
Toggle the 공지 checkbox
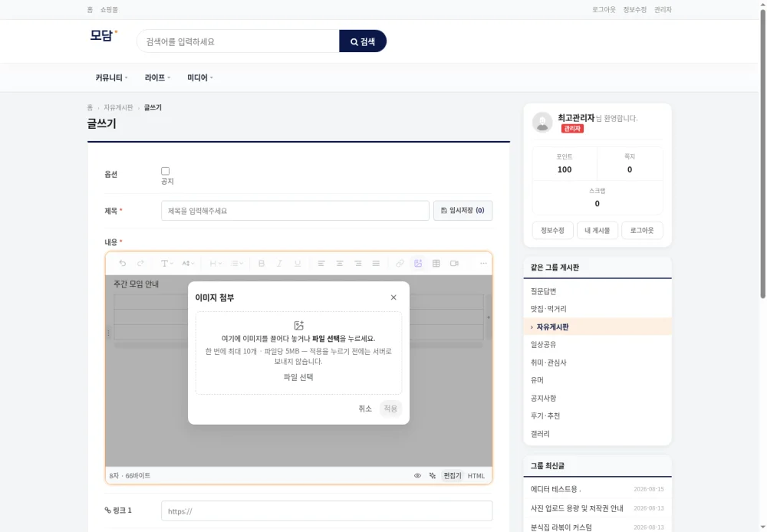click(x=166, y=171)
